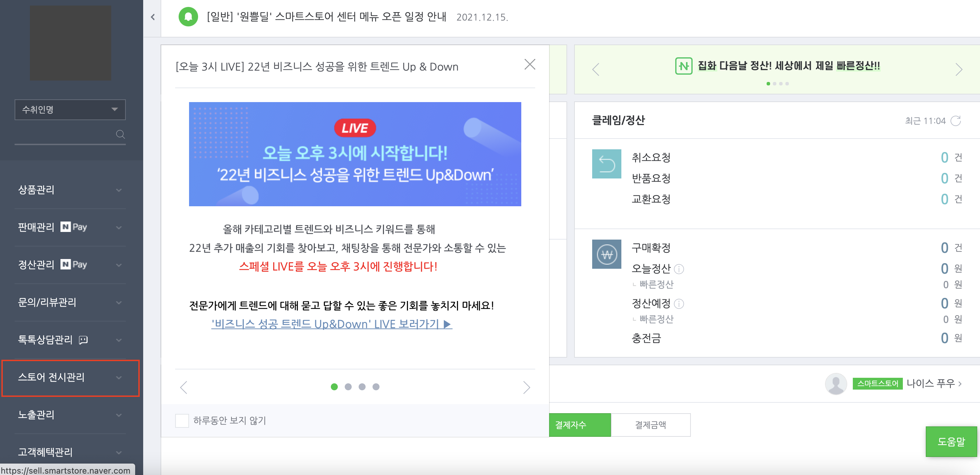Expand the 톡톡상담관리 menu
Viewport: 980px width, 475px height.
tap(70, 340)
